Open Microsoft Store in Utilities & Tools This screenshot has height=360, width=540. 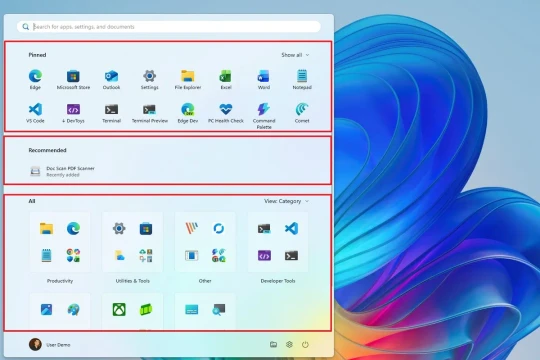point(146,228)
